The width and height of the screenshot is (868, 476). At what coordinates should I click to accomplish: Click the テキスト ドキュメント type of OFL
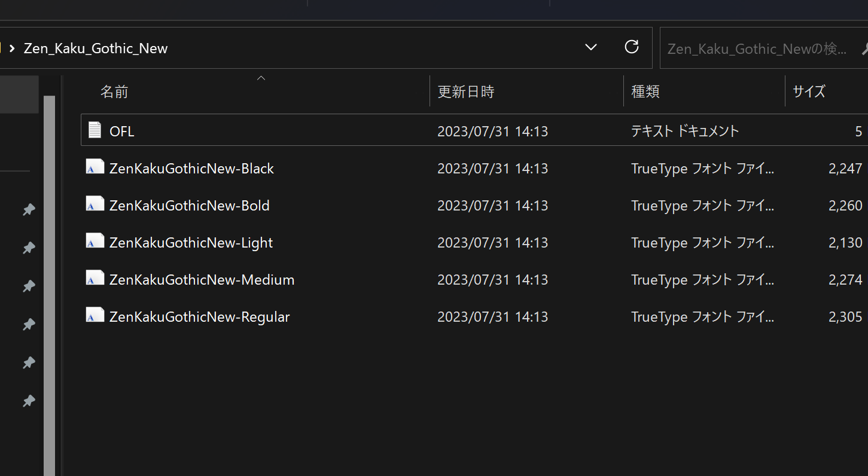(685, 131)
